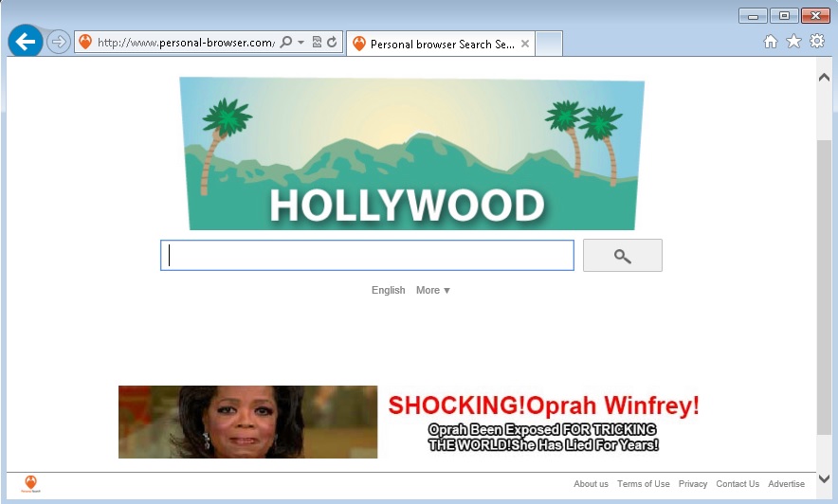Click the Hollywood banner image
Viewport: 838px width, 504px height.
[411, 153]
